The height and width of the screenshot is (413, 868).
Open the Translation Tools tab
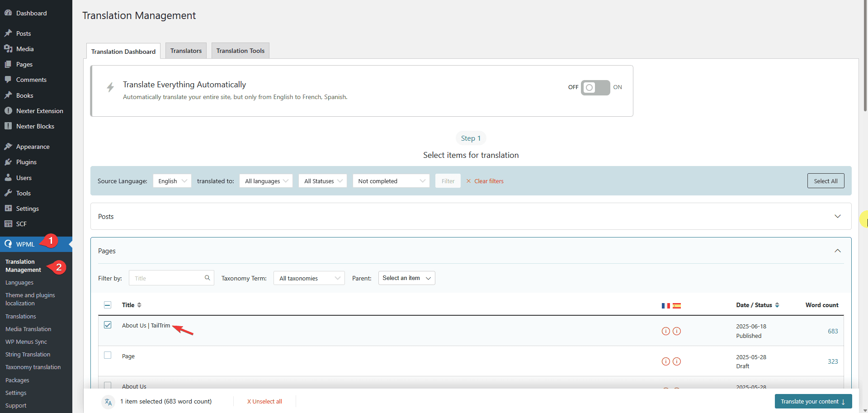(240, 50)
